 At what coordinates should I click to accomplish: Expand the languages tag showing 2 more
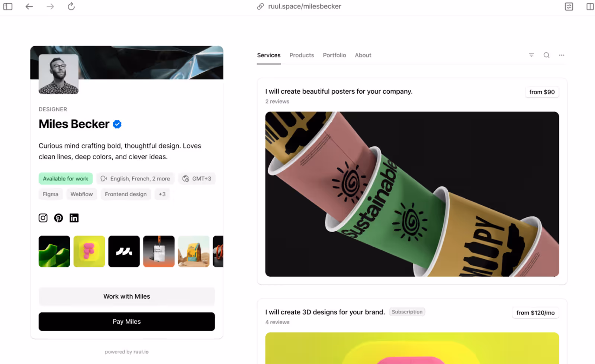click(x=135, y=179)
